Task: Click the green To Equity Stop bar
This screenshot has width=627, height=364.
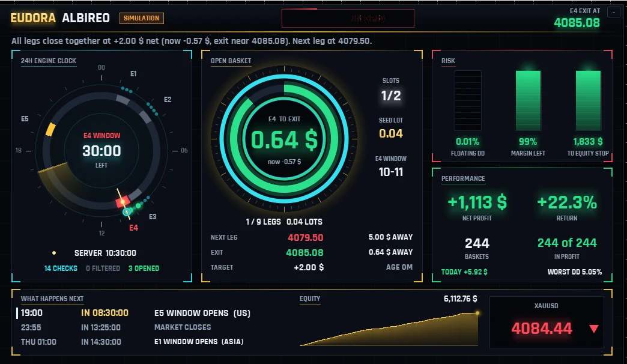Action: coord(588,101)
